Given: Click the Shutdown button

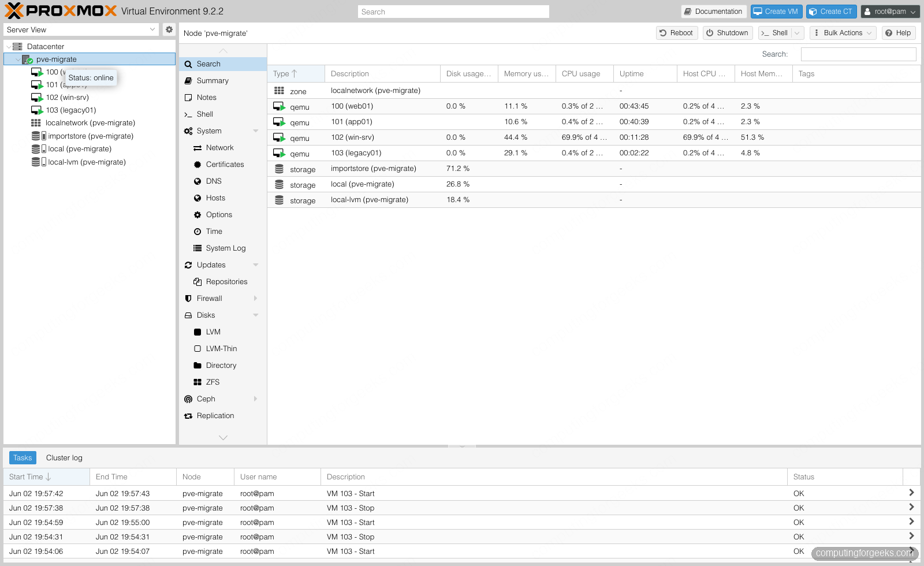Looking at the screenshot, I should click(x=728, y=33).
